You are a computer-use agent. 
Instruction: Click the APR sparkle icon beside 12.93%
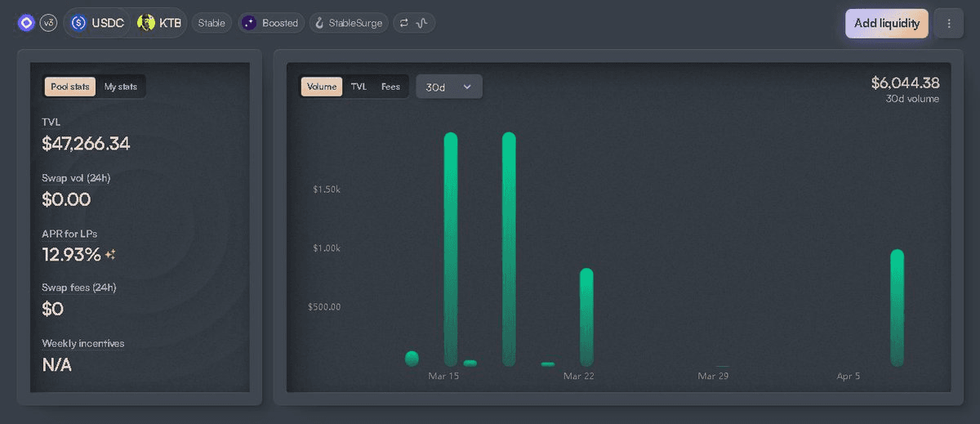(x=110, y=255)
